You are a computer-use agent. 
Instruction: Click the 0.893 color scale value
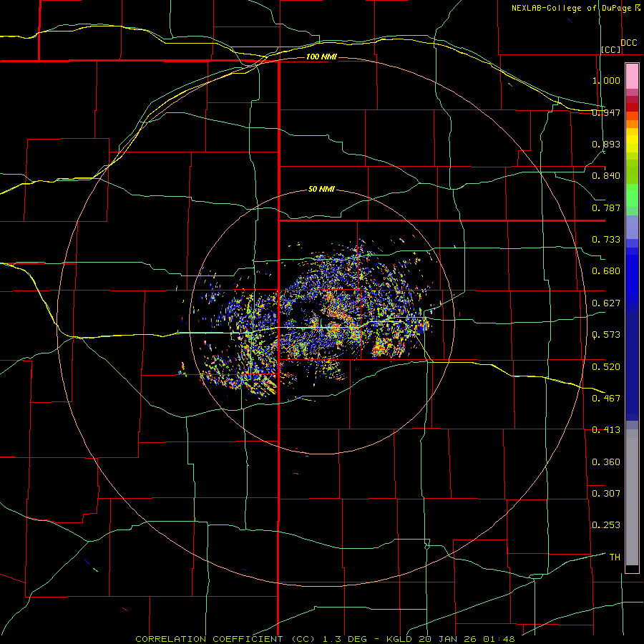click(606, 144)
